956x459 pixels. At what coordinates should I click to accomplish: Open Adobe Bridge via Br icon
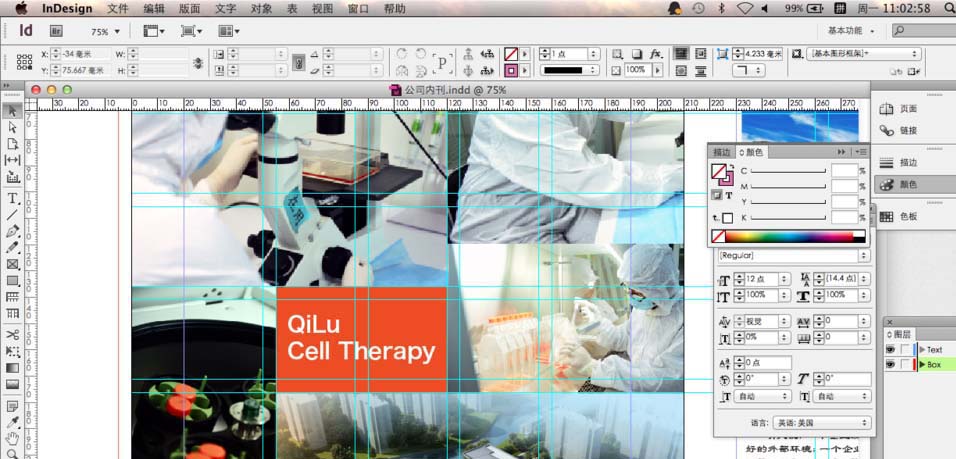[56, 31]
